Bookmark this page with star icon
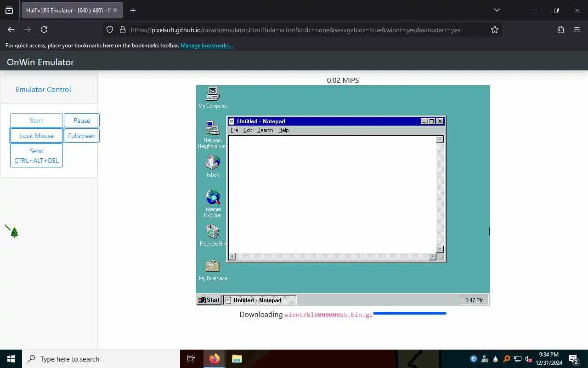This screenshot has width=588, height=368. coord(495,29)
